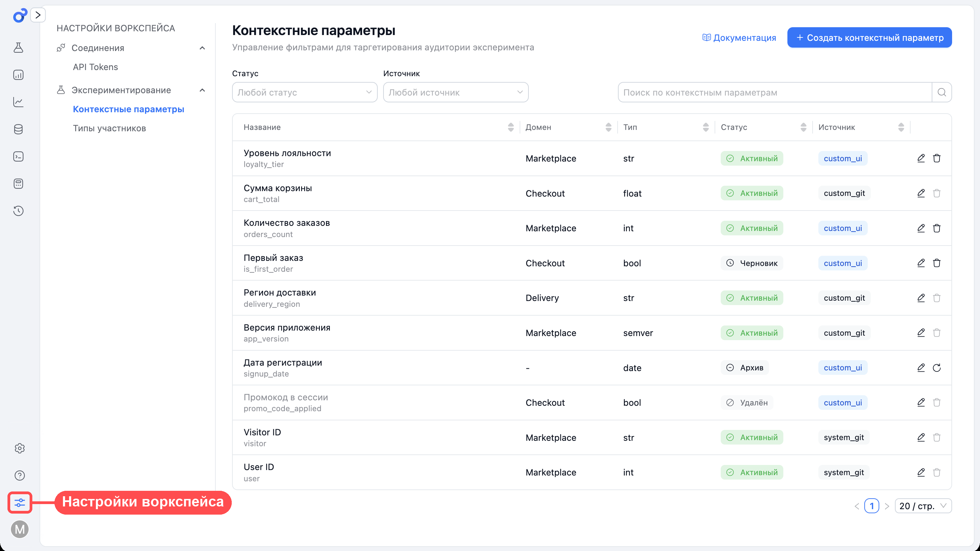This screenshot has height=551, width=980.
Task: Go to page 1 in pagination
Action: [871, 506]
